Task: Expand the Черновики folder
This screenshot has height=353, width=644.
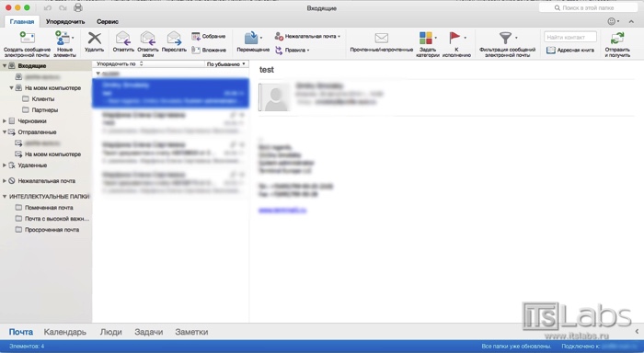Action: [5, 121]
